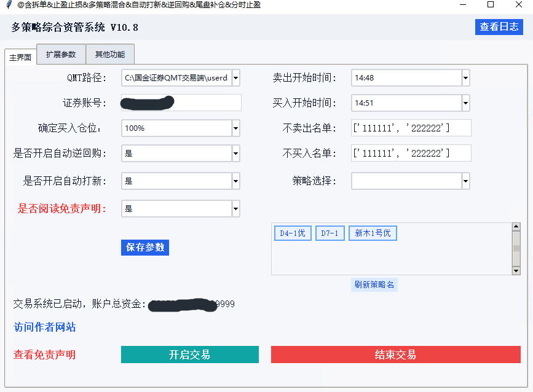Open the 是否阅读免责声明 dropdown

pos(181,208)
